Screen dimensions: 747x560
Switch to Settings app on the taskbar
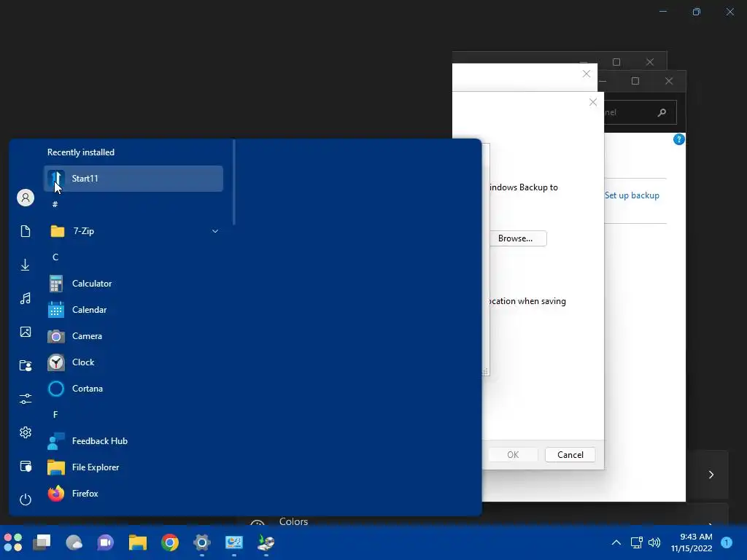coord(202,542)
